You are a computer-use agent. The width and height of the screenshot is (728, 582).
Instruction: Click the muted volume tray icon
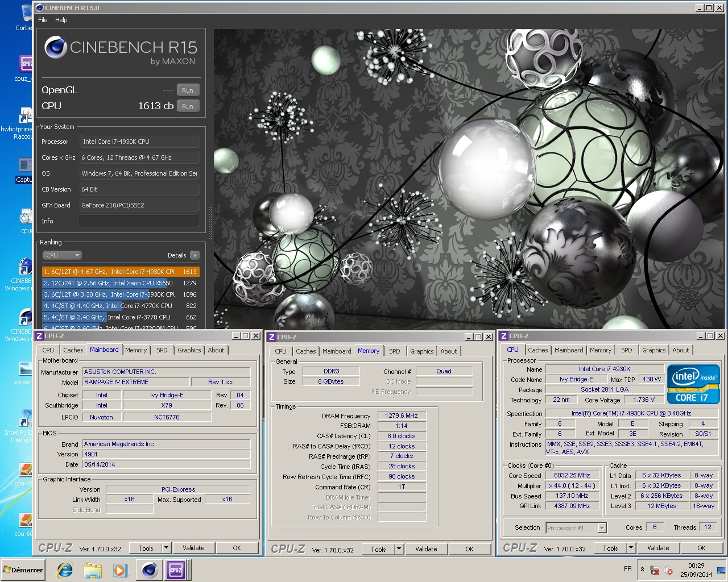coord(669,570)
